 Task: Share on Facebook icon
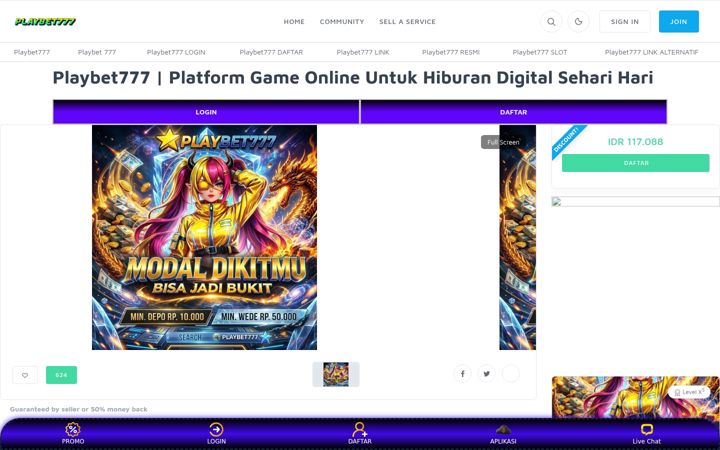click(x=462, y=374)
